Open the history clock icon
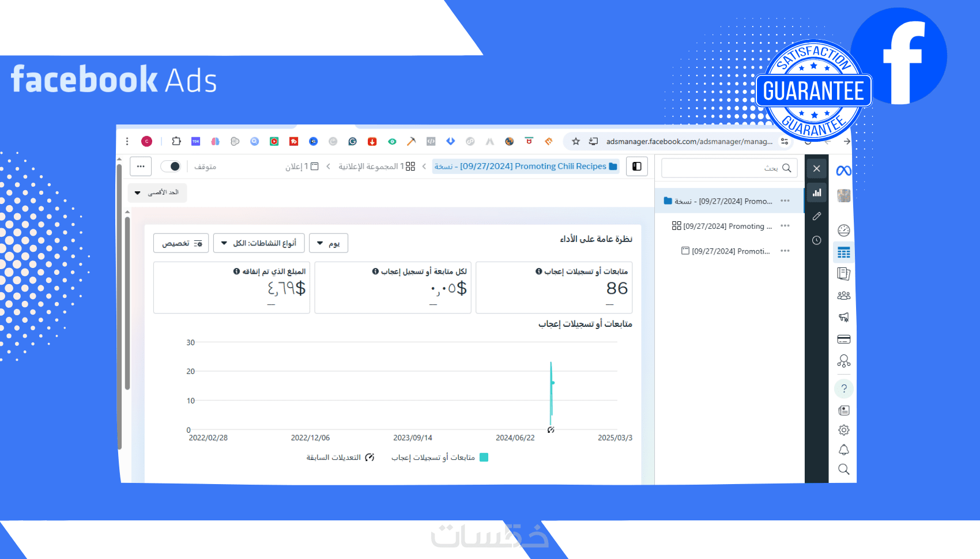Screen dimensions: 980x559 (x=816, y=240)
